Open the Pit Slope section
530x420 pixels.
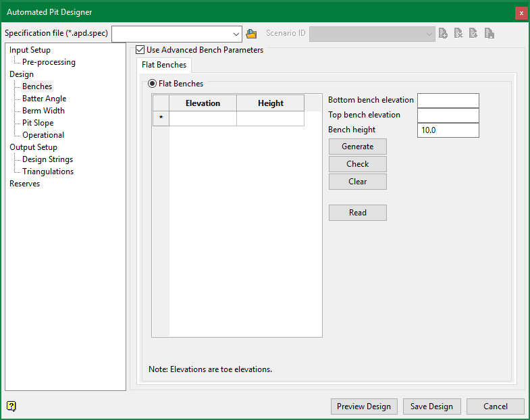[38, 123]
